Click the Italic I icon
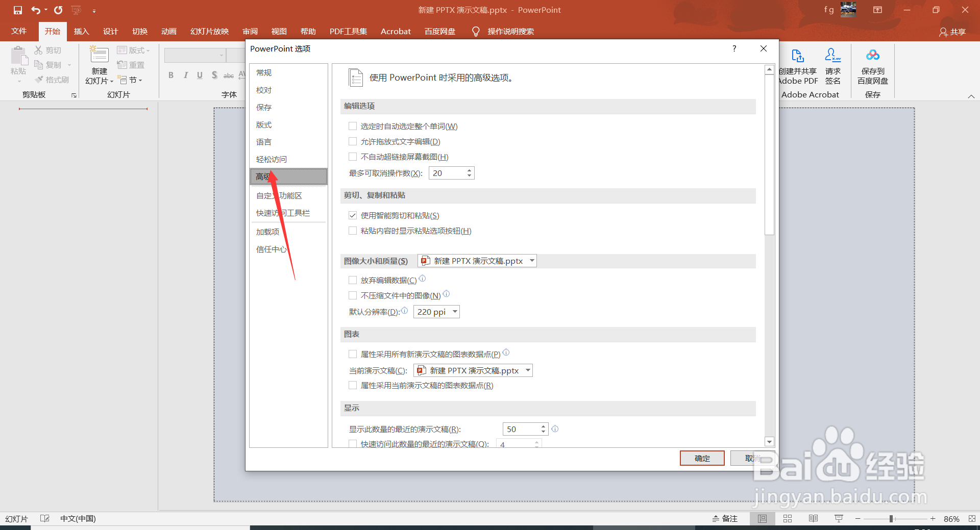Viewport: 980px width, 530px height. click(x=185, y=75)
